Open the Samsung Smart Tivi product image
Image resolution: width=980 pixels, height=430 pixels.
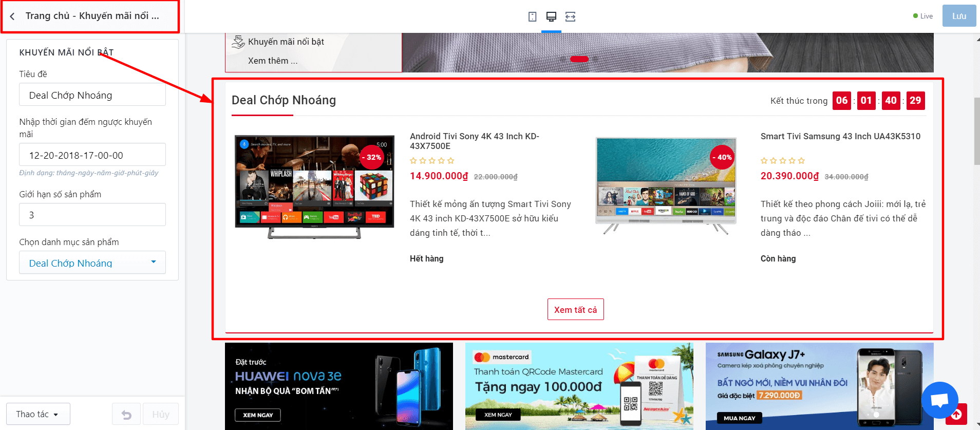(666, 186)
